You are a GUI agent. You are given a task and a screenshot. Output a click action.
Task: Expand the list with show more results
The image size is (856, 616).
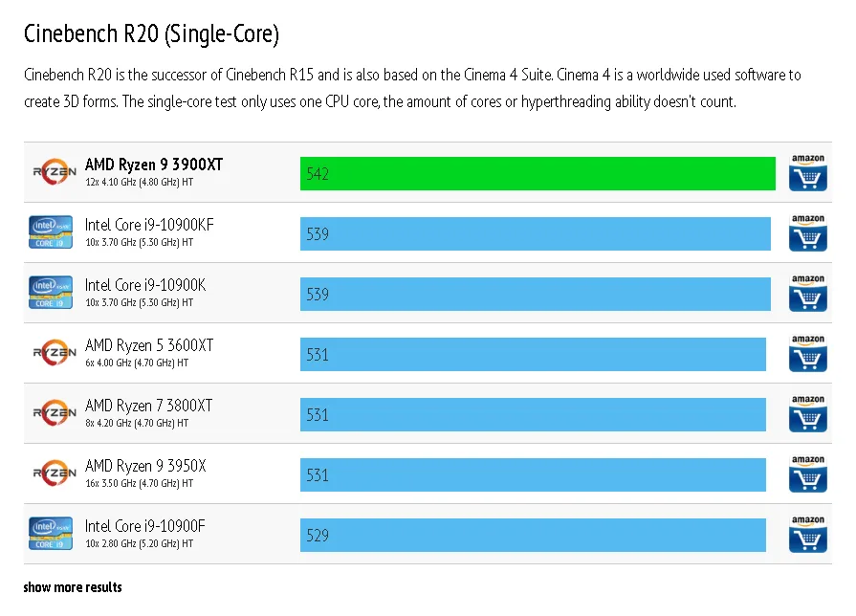73,586
